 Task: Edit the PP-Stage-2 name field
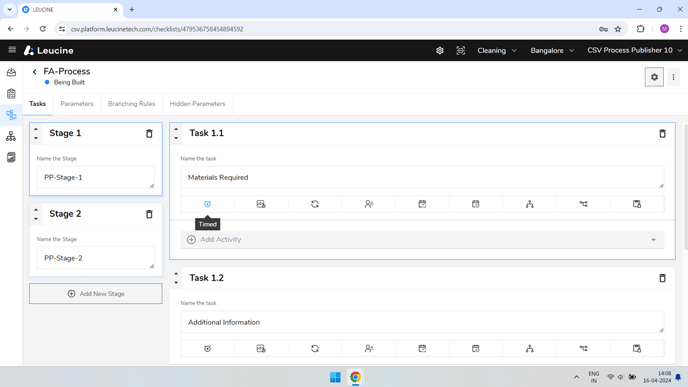(x=96, y=258)
